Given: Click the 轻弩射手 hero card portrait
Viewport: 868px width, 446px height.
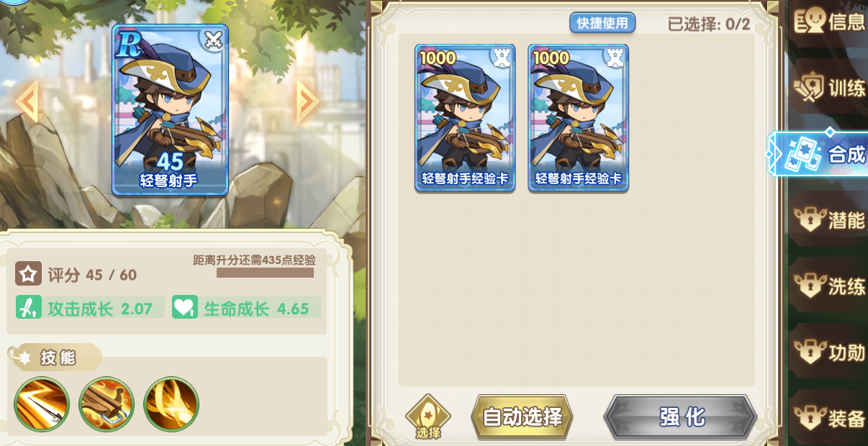Looking at the screenshot, I should (171, 110).
